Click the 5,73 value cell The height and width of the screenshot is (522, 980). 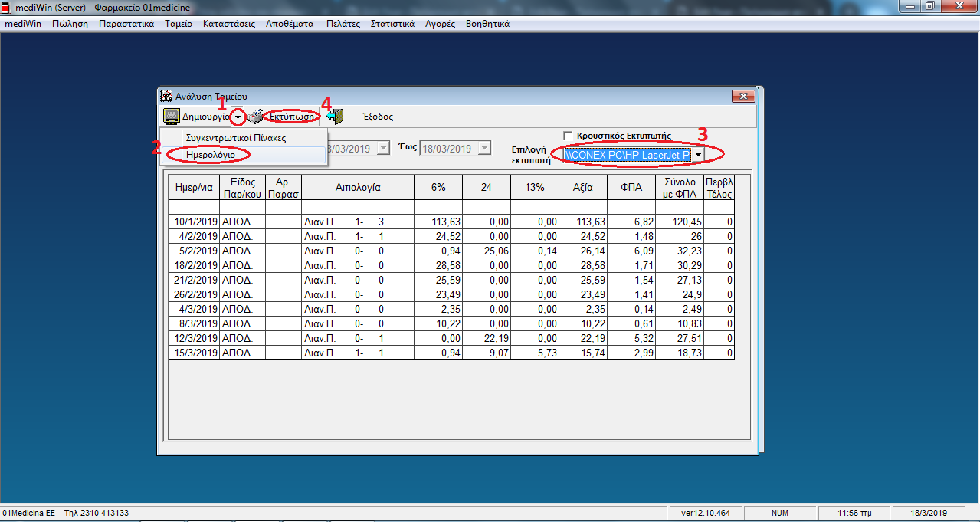535,353
